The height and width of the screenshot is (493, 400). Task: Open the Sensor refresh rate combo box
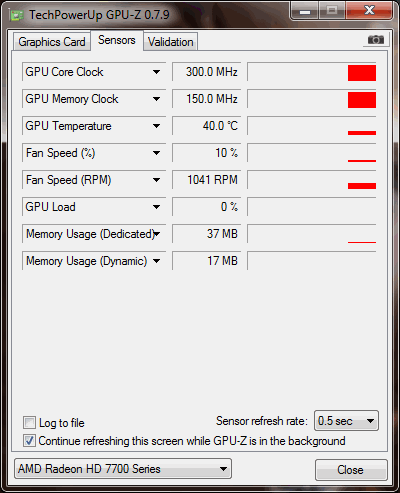(x=346, y=421)
